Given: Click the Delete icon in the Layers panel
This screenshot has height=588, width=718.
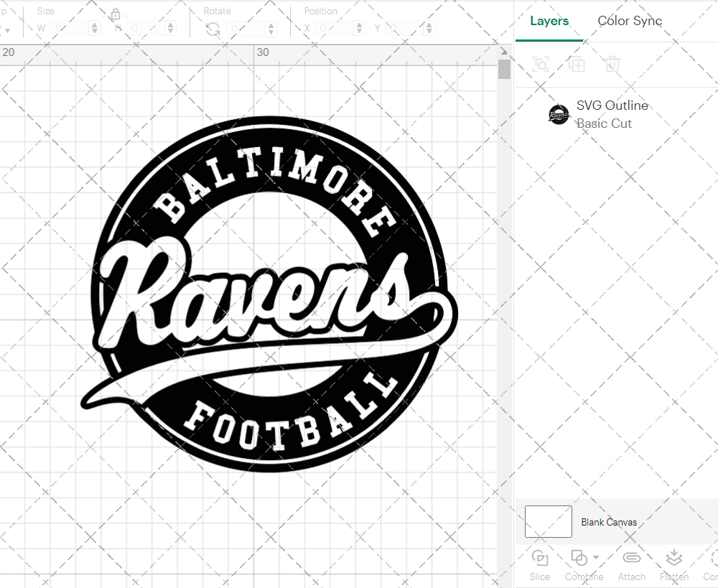Looking at the screenshot, I should pyautogui.click(x=612, y=64).
